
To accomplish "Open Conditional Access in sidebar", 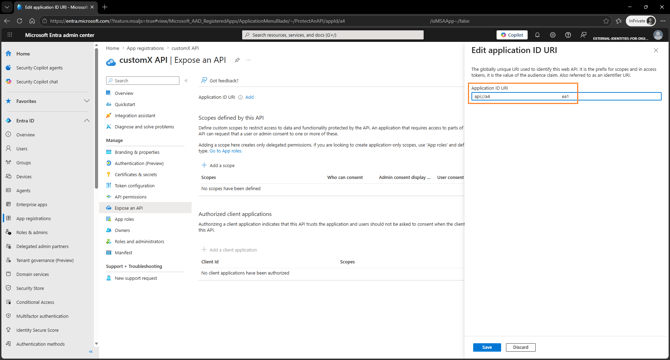I will [x=35, y=302].
